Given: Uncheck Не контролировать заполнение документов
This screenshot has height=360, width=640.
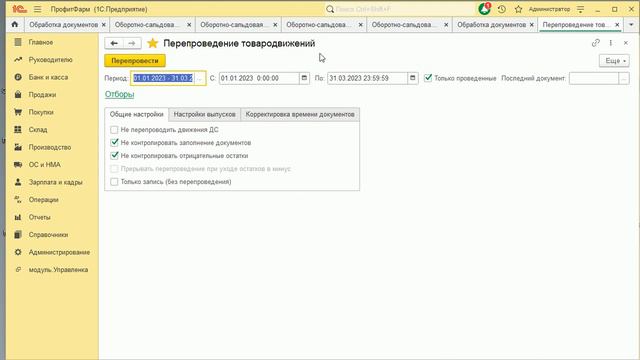Looking at the screenshot, I should click(x=114, y=142).
